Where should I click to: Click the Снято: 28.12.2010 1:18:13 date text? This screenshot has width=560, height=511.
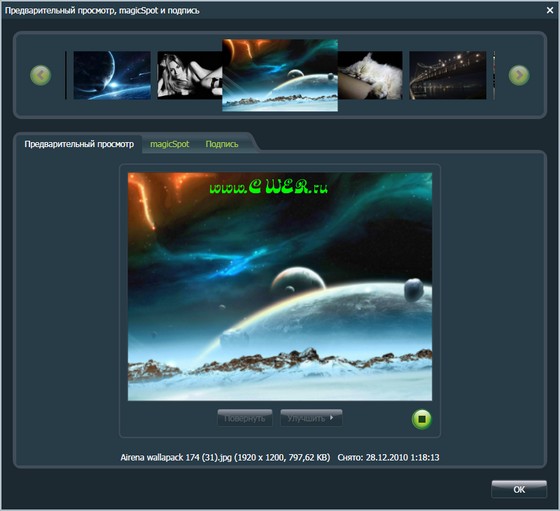[x=388, y=457]
